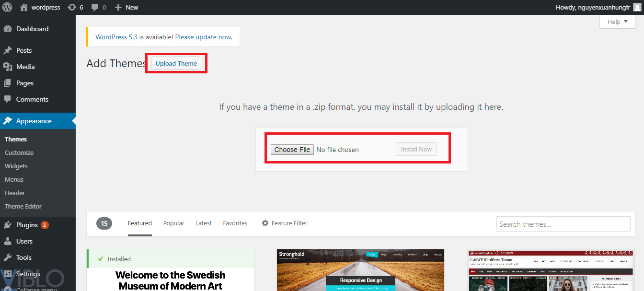Click the Appearance paintbrush icon
Screen dimensions: 644x291
tap(8, 121)
